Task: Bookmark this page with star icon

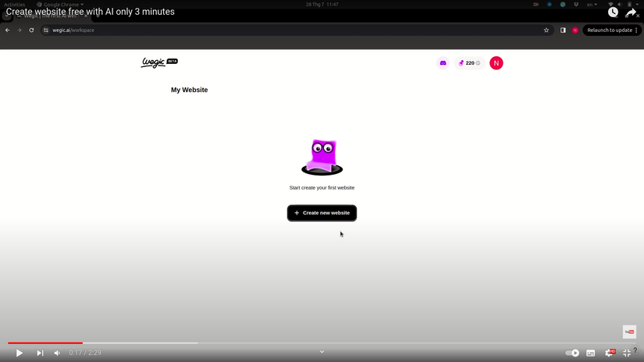Action: pyautogui.click(x=546, y=30)
